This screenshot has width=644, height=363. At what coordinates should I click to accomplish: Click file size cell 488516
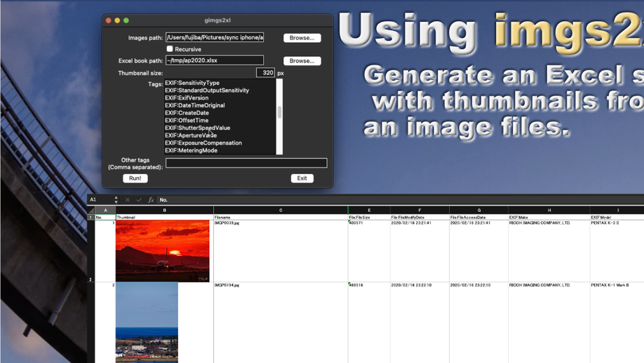click(369, 323)
